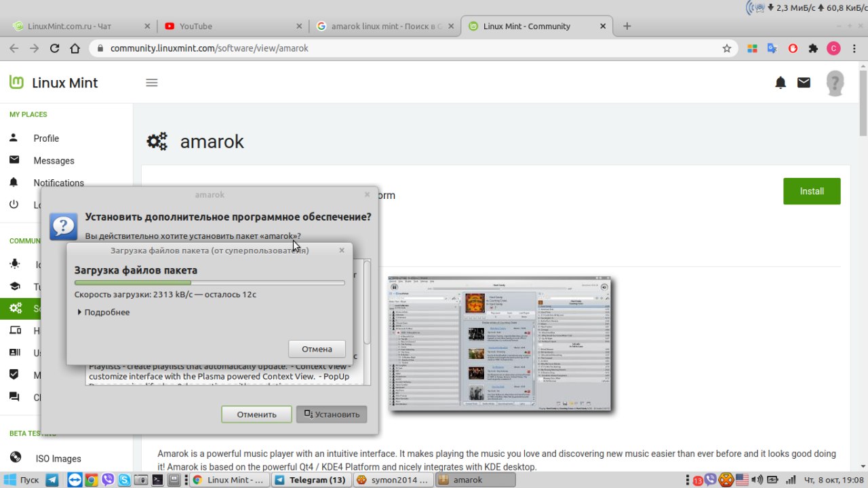
Task: Open Linux Mint Chrome window in taskbar
Action: [x=229, y=480]
